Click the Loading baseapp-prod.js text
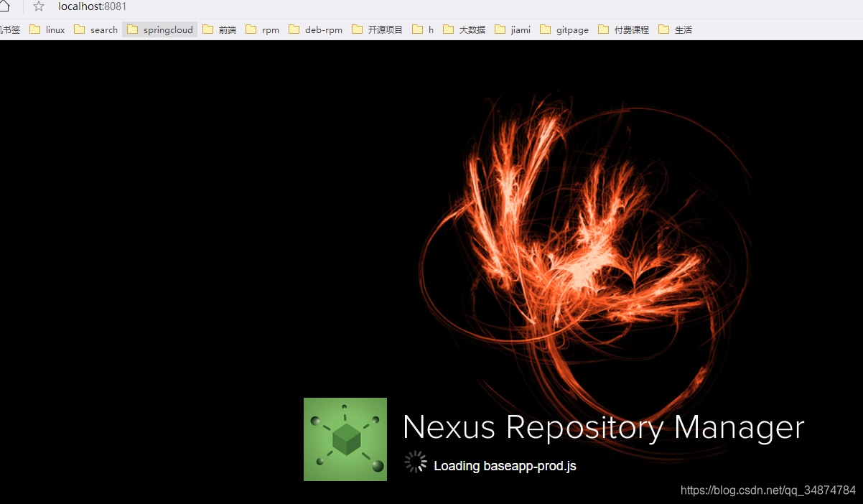Viewport: 863px width, 504px height. [505, 466]
